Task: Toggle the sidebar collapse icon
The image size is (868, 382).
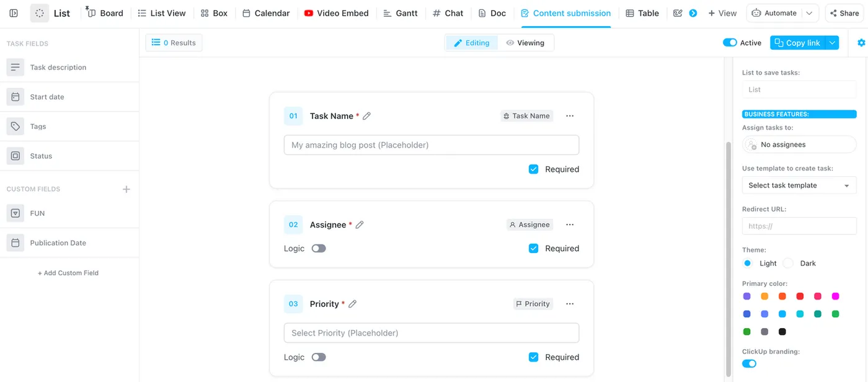Action: (x=14, y=13)
